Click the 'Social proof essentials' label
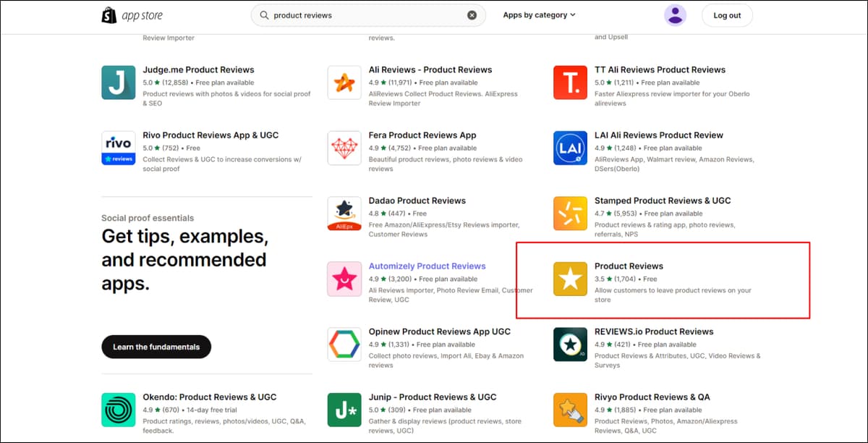This screenshot has height=443, width=868. tap(148, 218)
